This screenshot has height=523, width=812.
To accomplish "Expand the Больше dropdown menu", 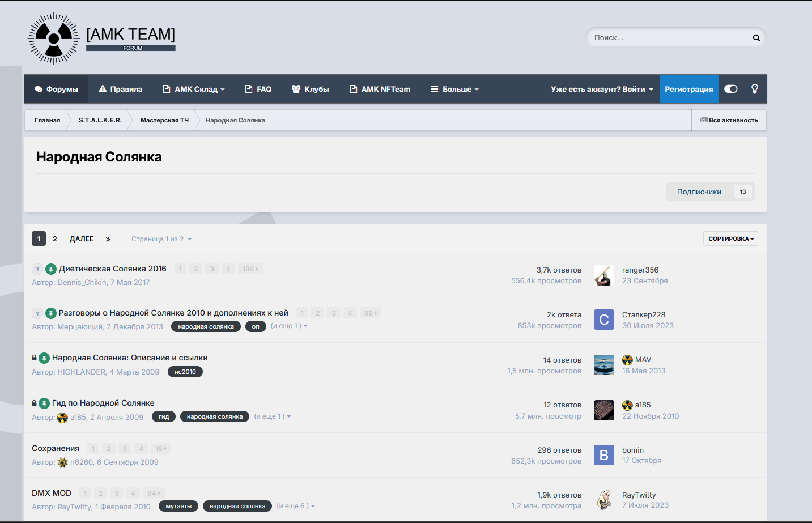I will [x=455, y=89].
